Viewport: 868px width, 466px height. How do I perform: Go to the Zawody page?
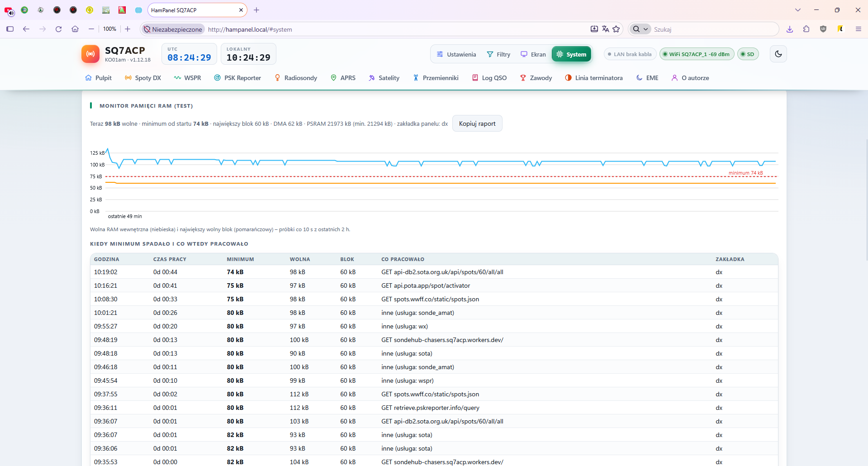536,78
